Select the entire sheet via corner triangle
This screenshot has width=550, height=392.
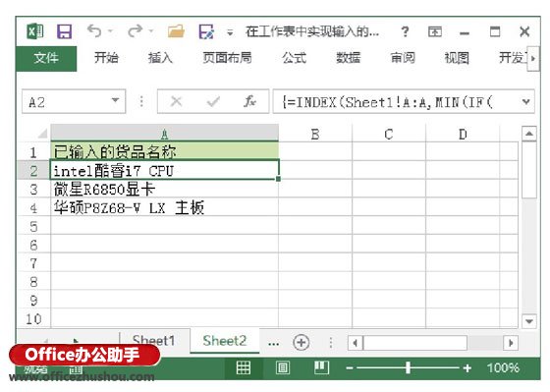pos(42,134)
